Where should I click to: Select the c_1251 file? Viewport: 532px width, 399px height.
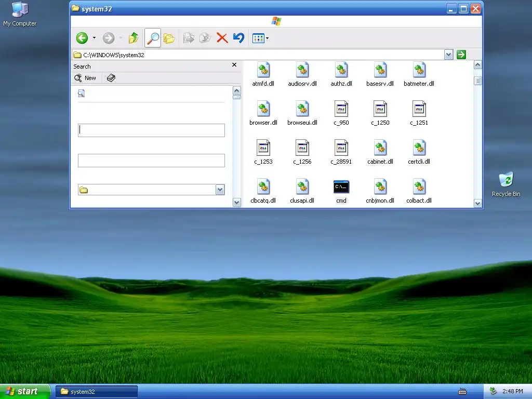click(x=419, y=114)
